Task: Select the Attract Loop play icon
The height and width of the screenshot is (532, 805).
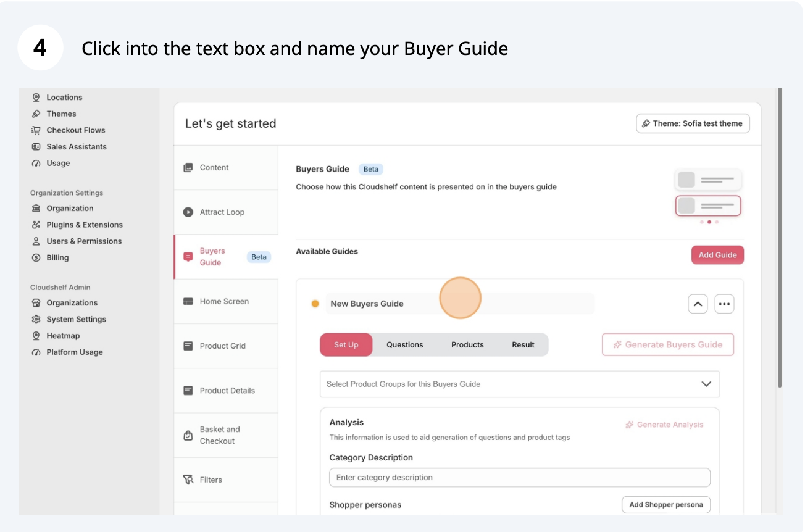Action: pos(188,212)
